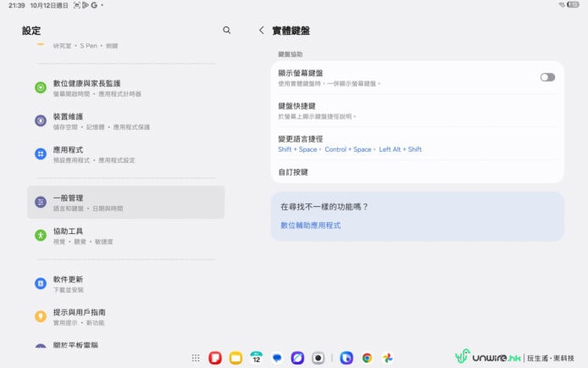
Task: Go back using the back arrow
Action: tap(261, 31)
